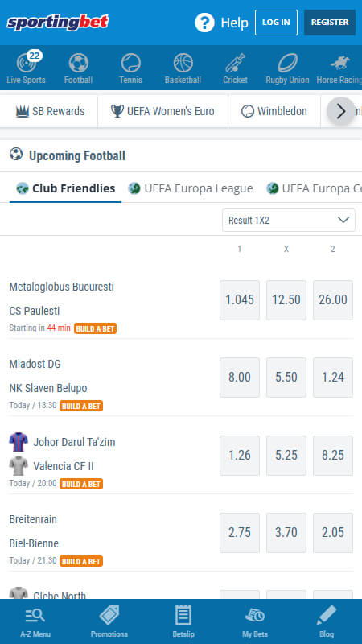The image size is (362, 644).
Task: Expand the Result 1X2 market dropdown
Action: 289,220
